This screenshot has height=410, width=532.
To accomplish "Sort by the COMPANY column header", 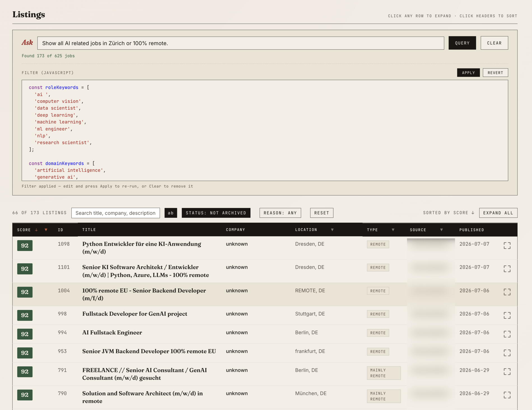I will pos(235,230).
